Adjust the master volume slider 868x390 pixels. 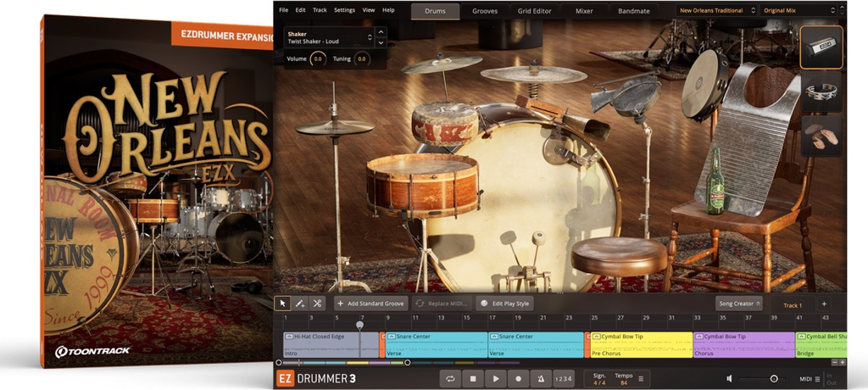(x=773, y=379)
